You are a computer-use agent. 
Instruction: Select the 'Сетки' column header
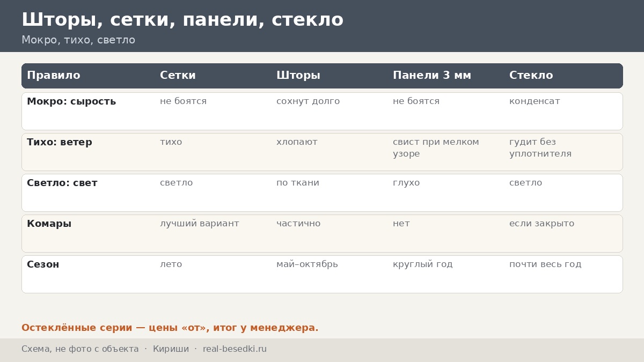click(178, 76)
